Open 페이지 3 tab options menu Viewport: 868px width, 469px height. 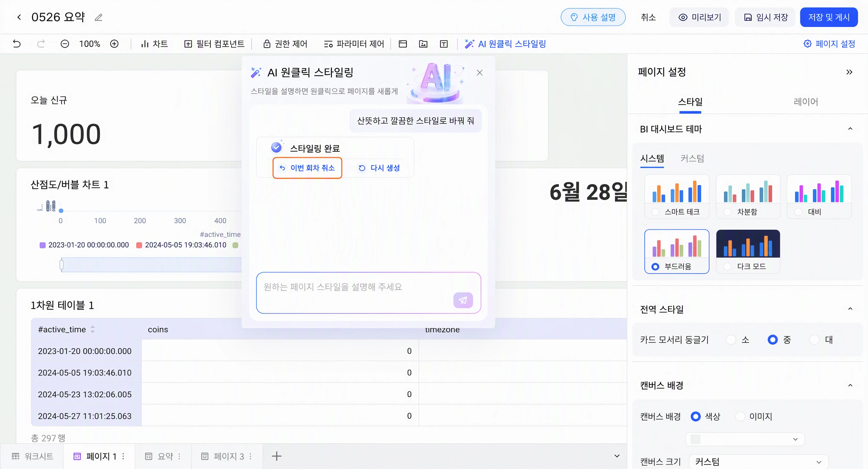(x=250, y=456)
